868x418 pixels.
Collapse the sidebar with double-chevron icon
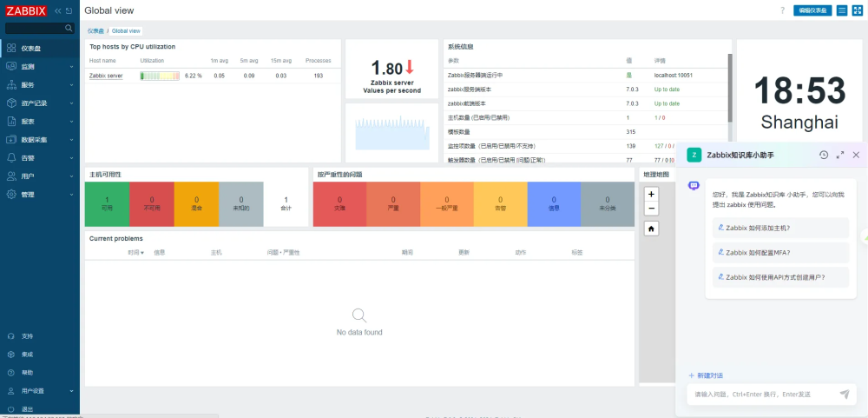57,10
